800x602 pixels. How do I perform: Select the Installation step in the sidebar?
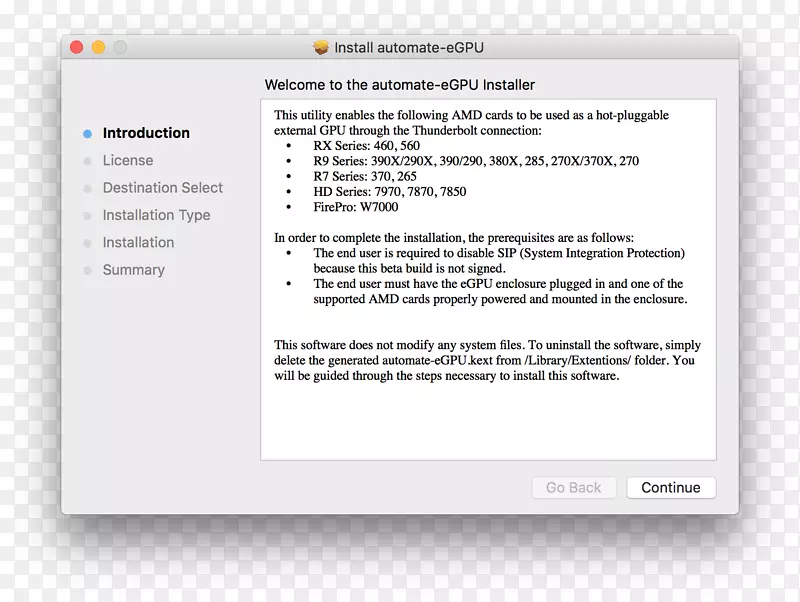(138, 242)
